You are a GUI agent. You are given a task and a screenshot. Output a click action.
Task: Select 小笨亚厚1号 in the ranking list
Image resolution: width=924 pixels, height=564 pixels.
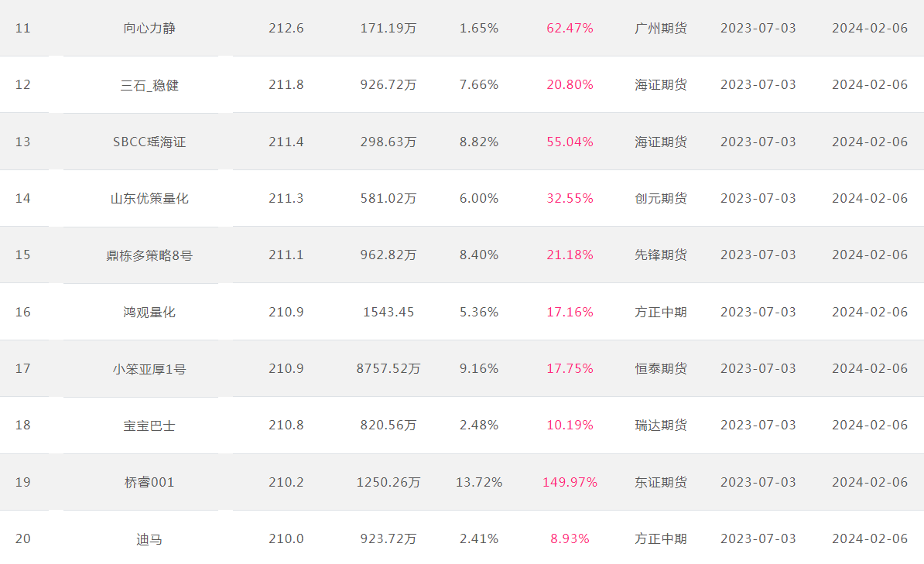[x=149, y=369]
